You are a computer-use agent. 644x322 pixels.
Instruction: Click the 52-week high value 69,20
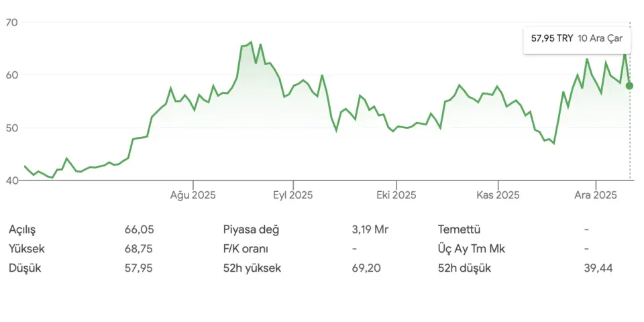(366, 268)
